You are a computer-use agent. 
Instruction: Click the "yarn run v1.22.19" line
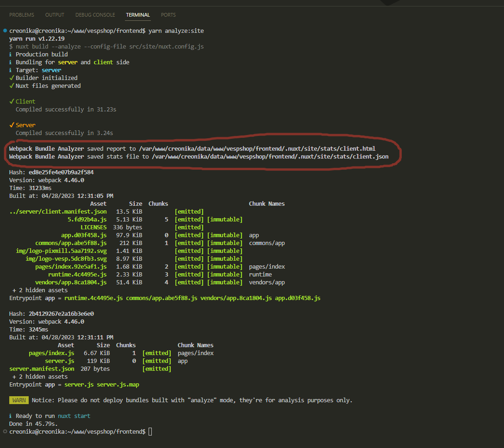click(37, 38)
